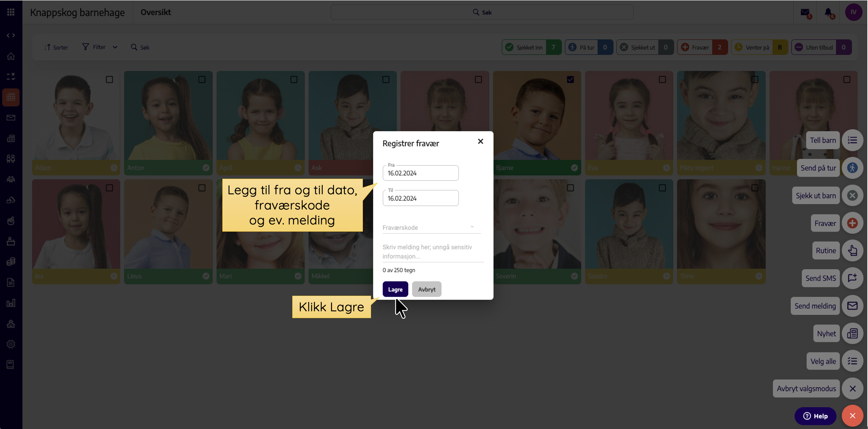This screenshot has width=868, height=429.
Task: Open the bar chart statistics sidebar icon
Action: [x=11, y=303]
